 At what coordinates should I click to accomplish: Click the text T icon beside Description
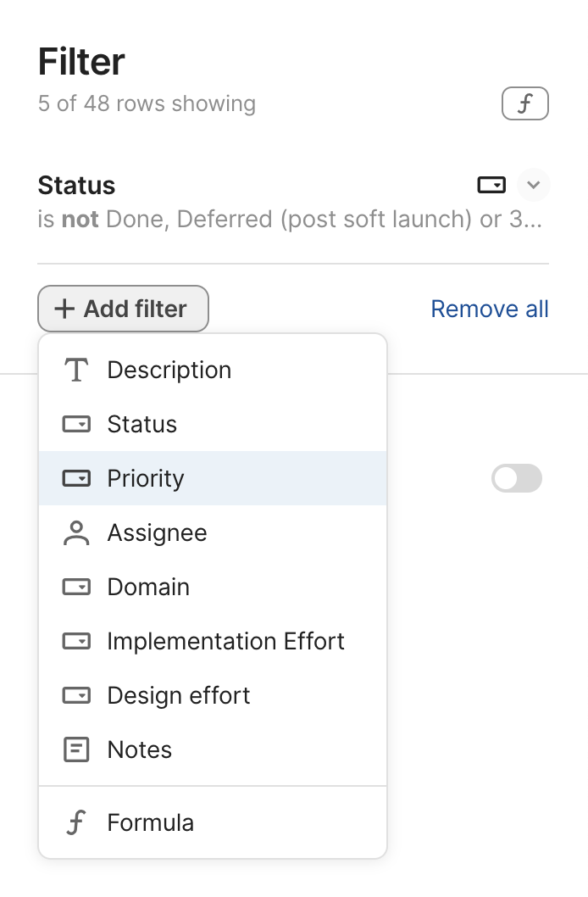click(76, 370)
